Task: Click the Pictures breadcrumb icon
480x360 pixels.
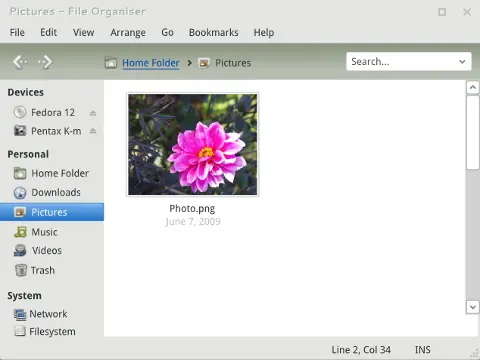Action: [204, 63]
